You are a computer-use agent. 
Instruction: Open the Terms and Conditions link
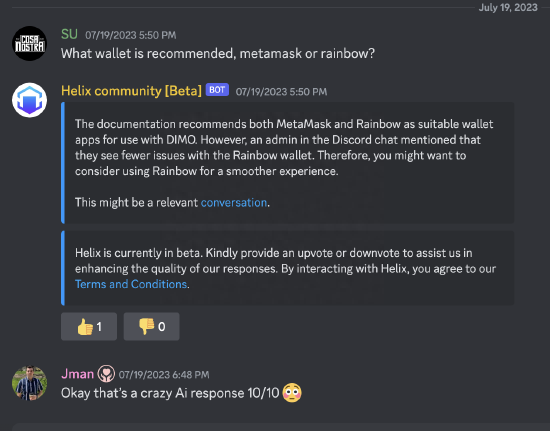pos(131,284)
